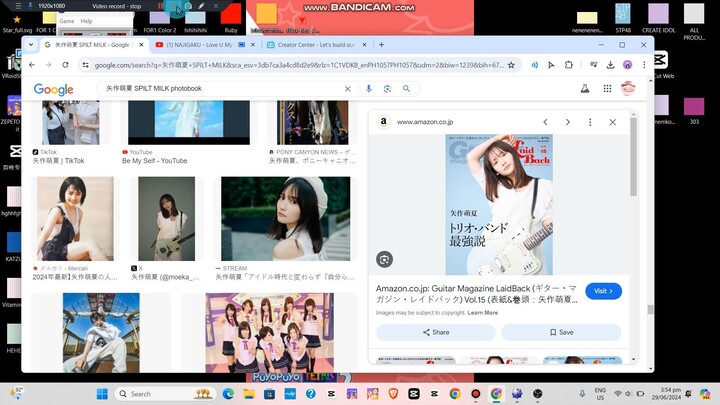Open the large Guitar Magazine cover image
The image size is (720, 405).
click(499, 204)
